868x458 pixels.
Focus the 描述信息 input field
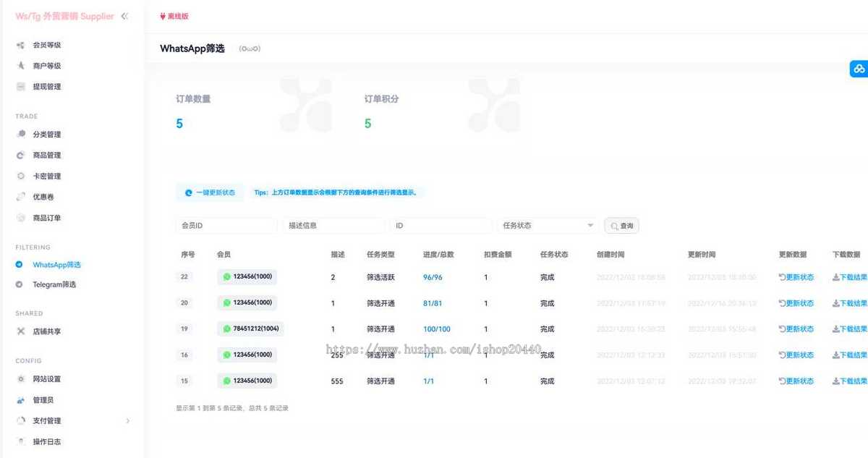[x=333, y=226]
